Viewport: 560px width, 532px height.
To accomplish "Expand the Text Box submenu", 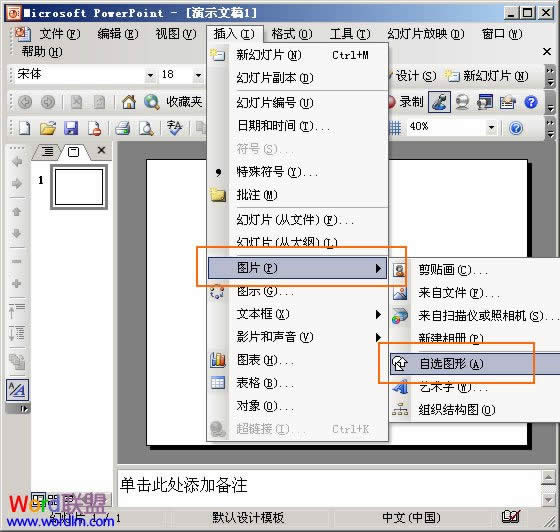I will point(298,314).
